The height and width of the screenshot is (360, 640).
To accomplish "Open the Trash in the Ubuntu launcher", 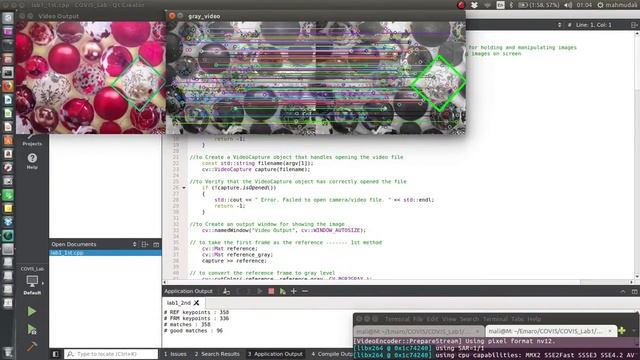I will click(8, 353).
